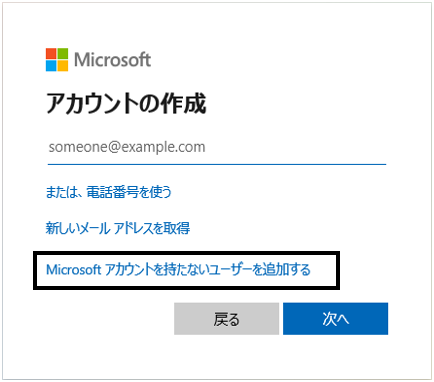Screen dimensions: 434x382
Task: Click the gray Microsoft wordmark text
Action: point(112,60)
